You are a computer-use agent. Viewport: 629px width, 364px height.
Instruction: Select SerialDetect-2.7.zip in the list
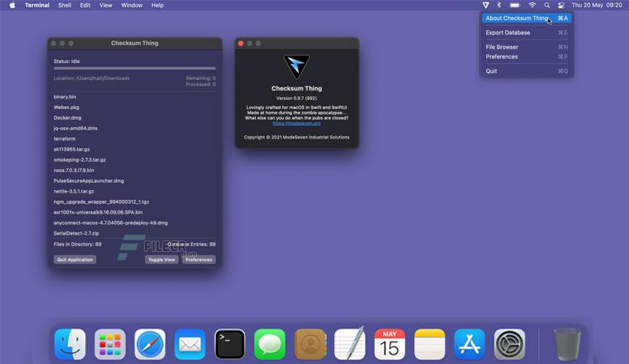(x=135, y=233)
